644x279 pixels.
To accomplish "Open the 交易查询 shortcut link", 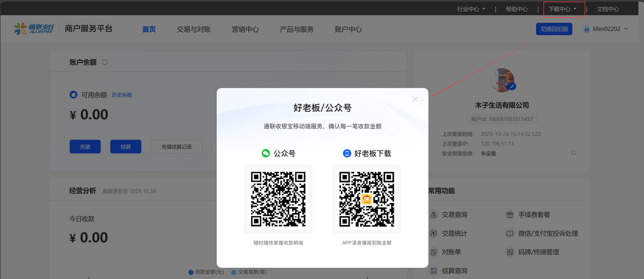I will pyautogui.click(x=455, y=215).
